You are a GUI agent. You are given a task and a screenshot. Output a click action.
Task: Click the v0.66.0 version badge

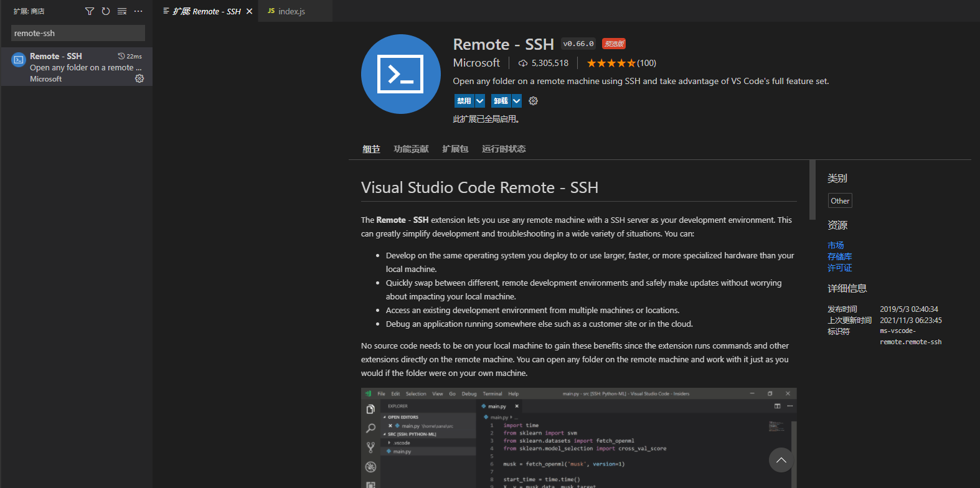click(578, 44)
